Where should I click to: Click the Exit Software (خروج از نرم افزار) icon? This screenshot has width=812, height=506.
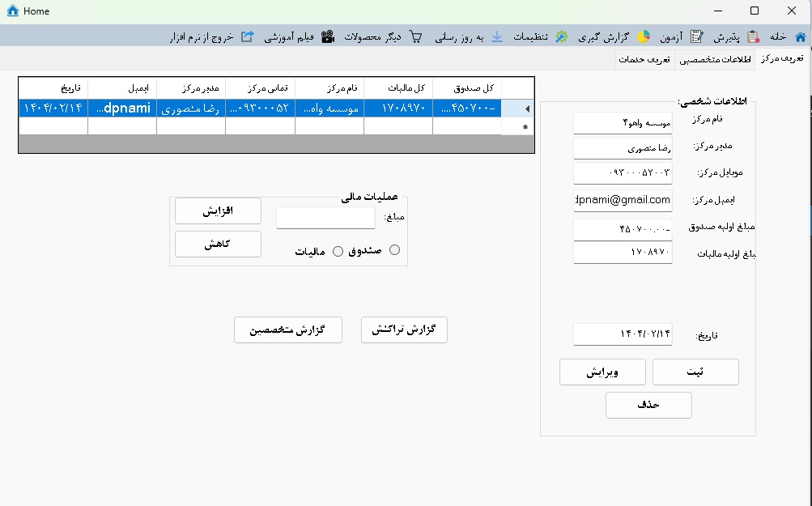(248, 36)
